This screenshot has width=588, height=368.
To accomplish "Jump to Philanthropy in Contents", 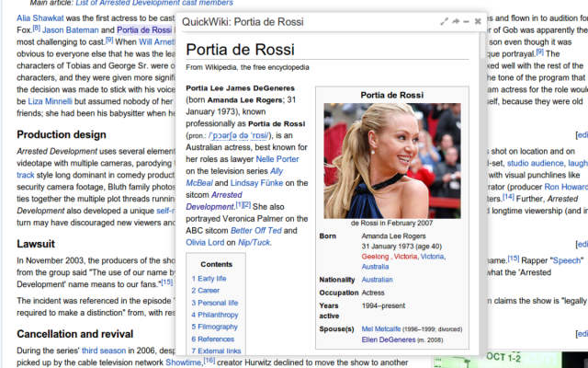I will [214, 315].
